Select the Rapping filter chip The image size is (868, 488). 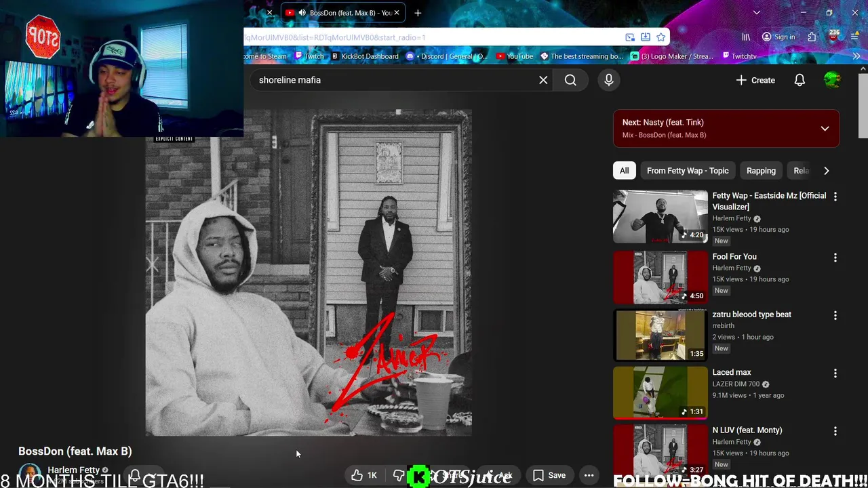[761, 171]
